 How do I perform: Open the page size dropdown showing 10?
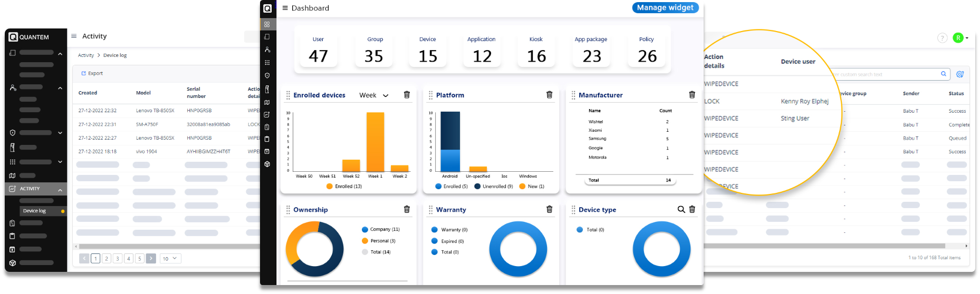[170, 259]
